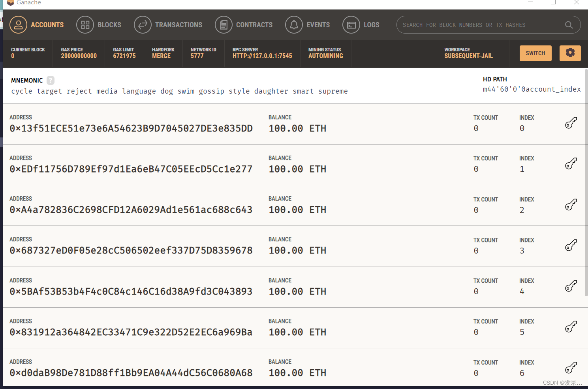Click the network ID 5777 value

click(x=197, y=56)
